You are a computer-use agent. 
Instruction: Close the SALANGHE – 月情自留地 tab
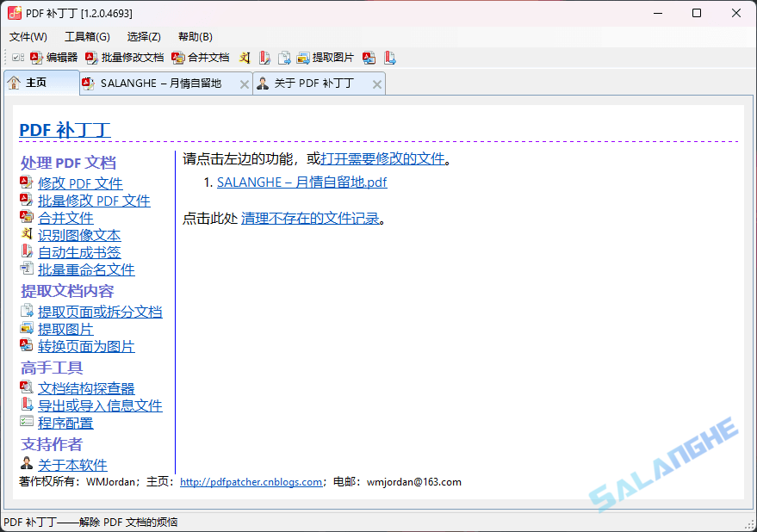click(245, 83)
